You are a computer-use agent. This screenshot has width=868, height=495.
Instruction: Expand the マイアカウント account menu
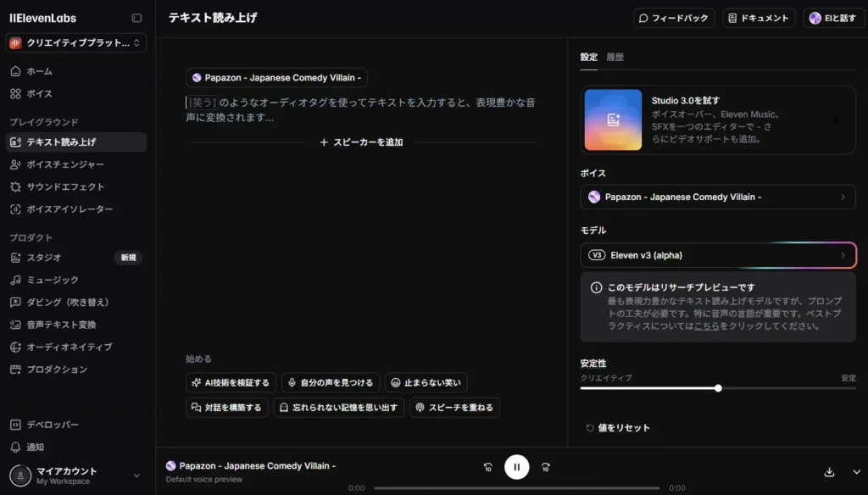click(76, 476)
